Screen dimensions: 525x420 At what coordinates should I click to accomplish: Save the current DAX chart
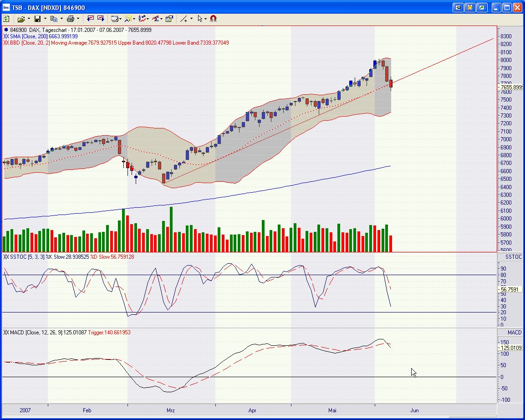coord(38,19)
